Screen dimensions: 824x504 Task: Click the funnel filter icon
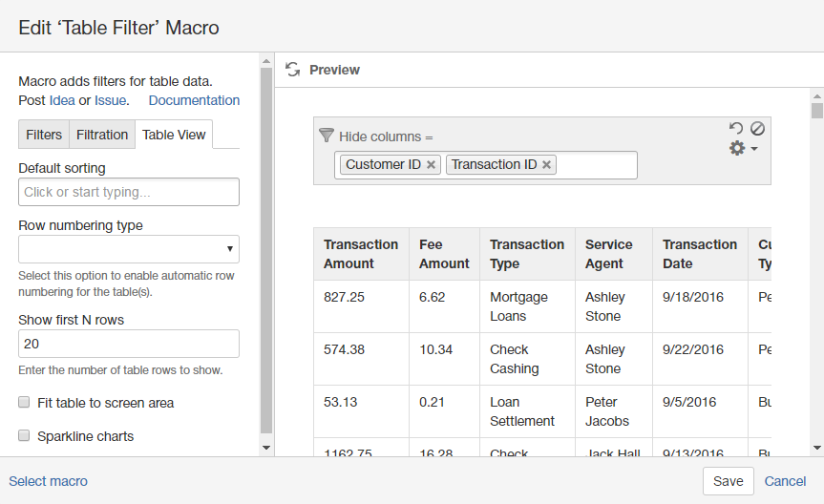[327, 136]
